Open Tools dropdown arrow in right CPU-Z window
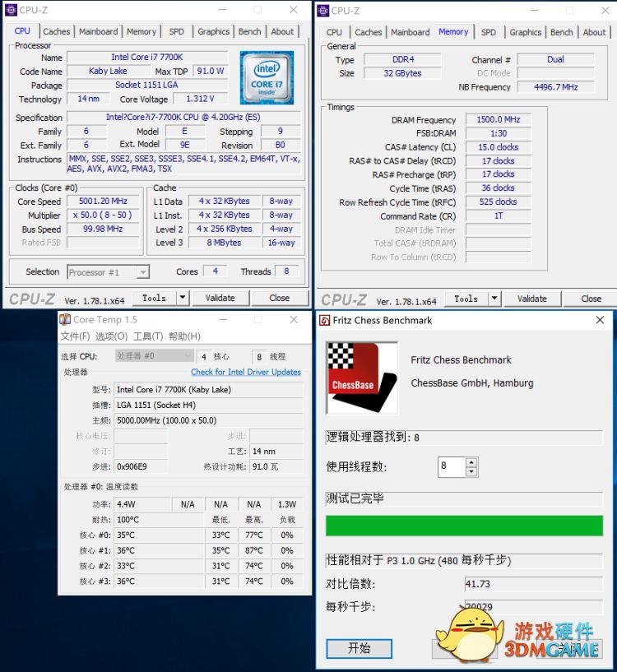The image size is (617, 672). coord(494,299)
